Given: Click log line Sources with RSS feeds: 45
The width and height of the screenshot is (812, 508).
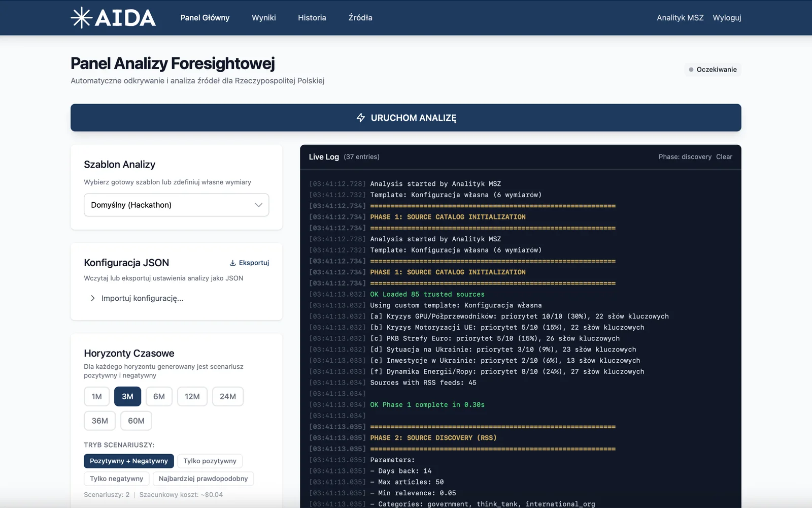Looking at the screenshot, I should [x=423, y=383].
